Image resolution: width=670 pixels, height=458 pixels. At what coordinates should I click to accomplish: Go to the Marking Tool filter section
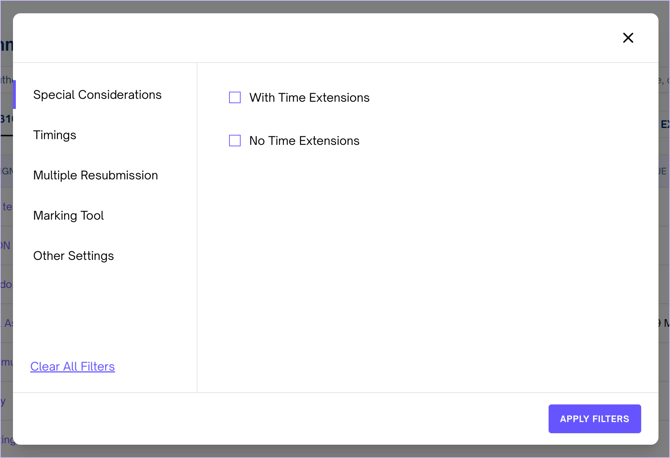coord(68,215)
